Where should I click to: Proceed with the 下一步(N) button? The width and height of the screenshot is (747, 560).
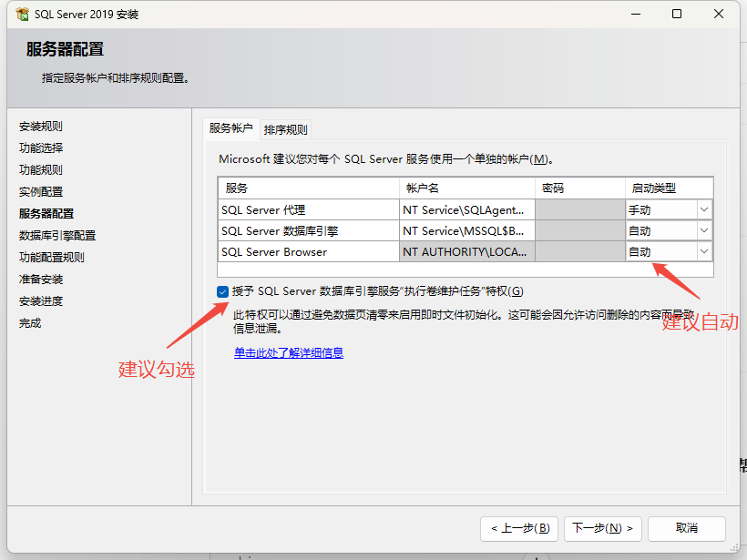[603, 528]
